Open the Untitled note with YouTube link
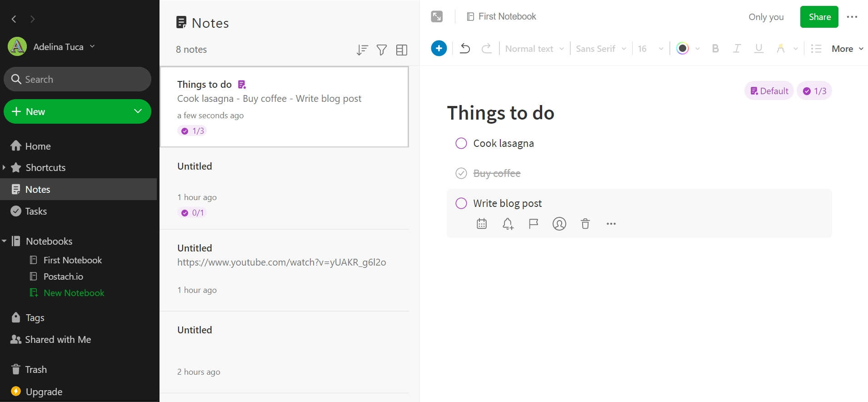 [284, 270]
